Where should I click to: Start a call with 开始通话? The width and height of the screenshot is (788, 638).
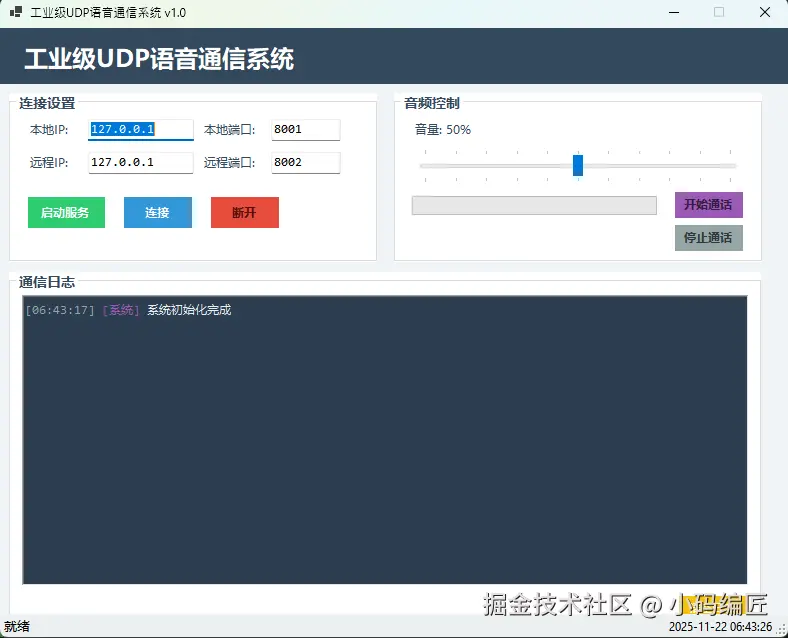[x=709, y=205]
